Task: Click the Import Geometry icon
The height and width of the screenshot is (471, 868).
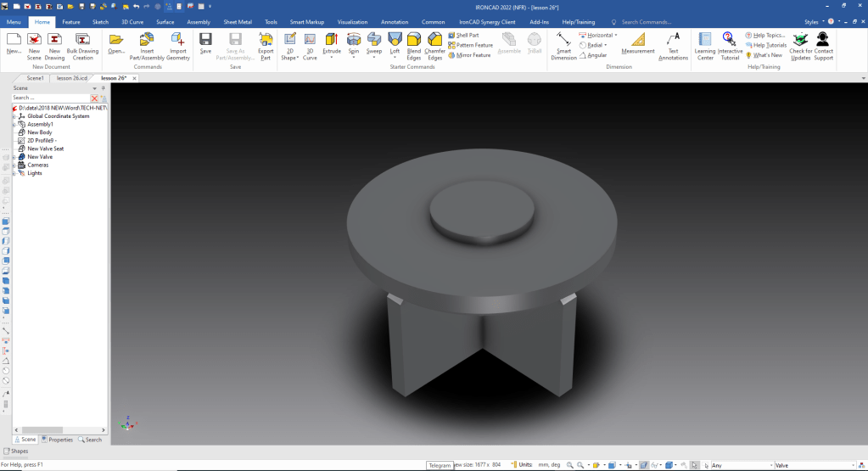Action: coord(177,39)
